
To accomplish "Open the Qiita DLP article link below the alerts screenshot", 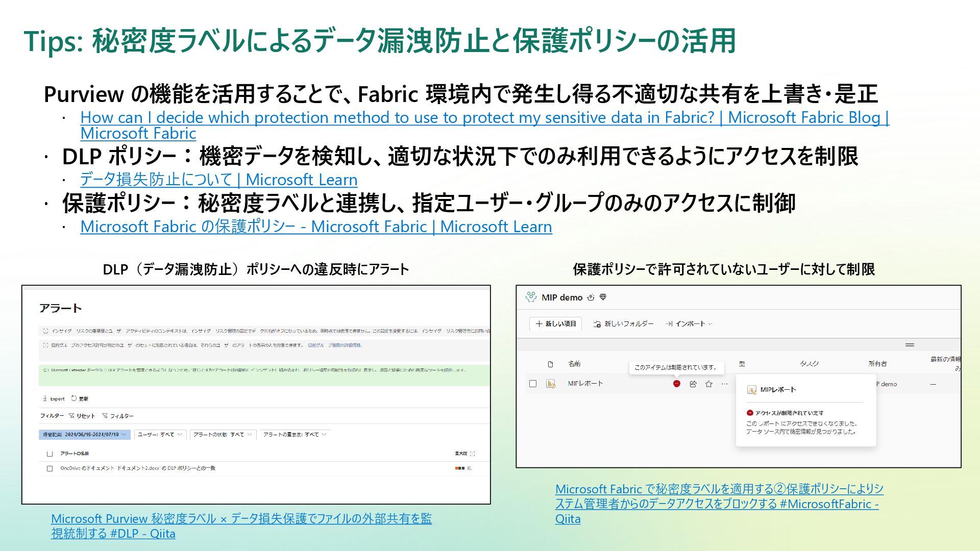I will 241,526.
